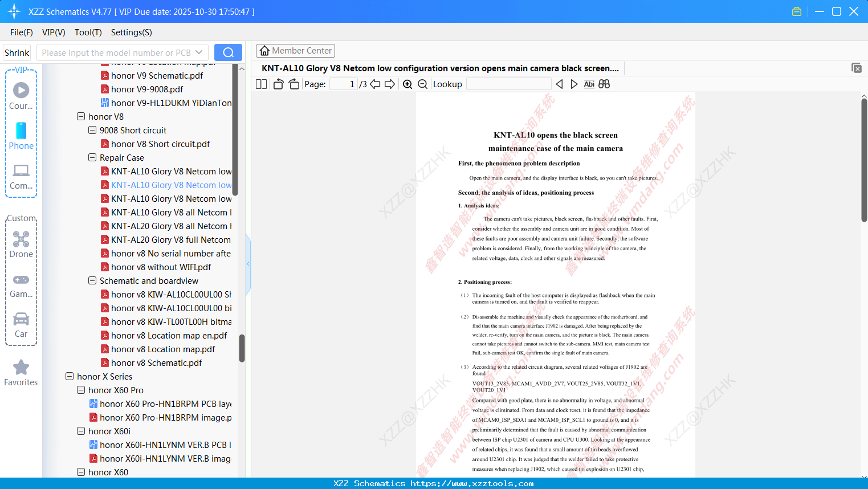The width and height of the screenshot is (868, 489).
Task: Jump to previous lookup result triangle
Action: [x=559, y=84]
